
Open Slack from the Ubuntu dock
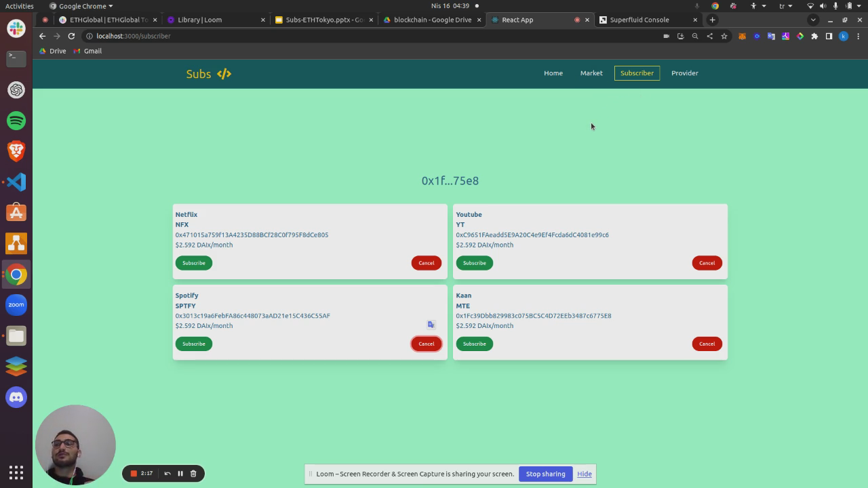pyautogui.click(x=16, y=28)
